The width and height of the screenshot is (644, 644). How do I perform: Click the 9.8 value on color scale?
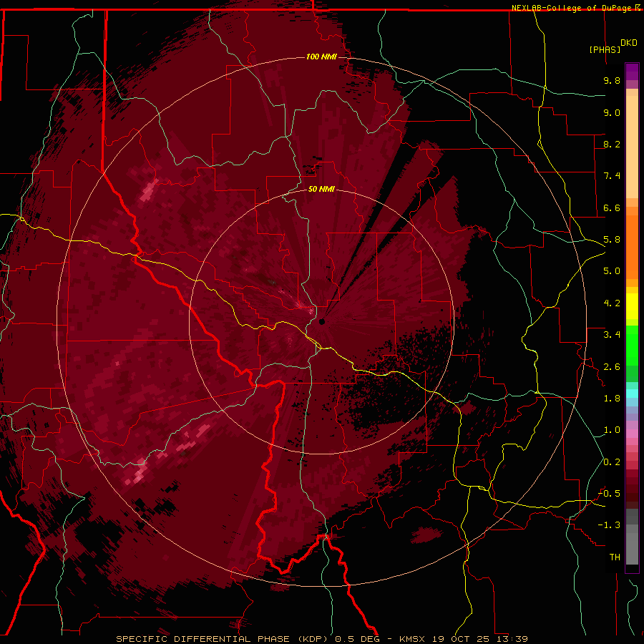[612, 80]
